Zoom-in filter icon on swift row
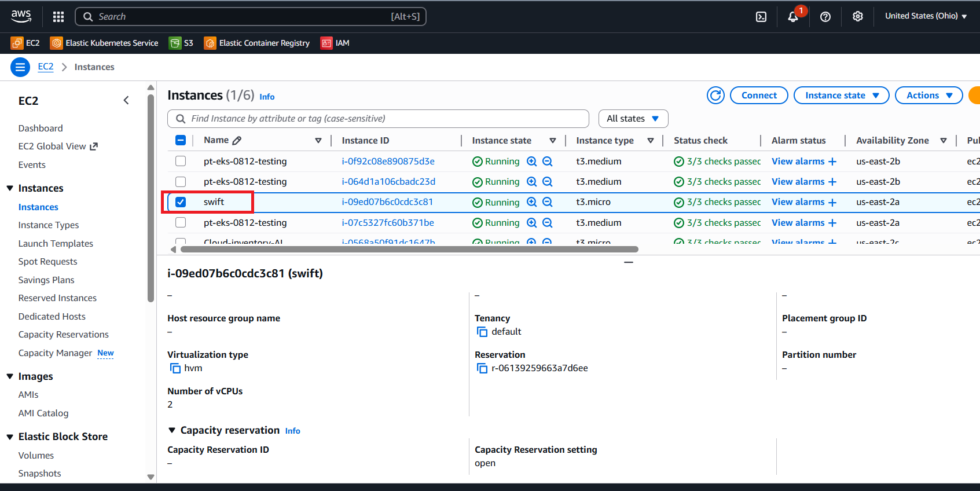980x491 pixels. coord(532,202)
